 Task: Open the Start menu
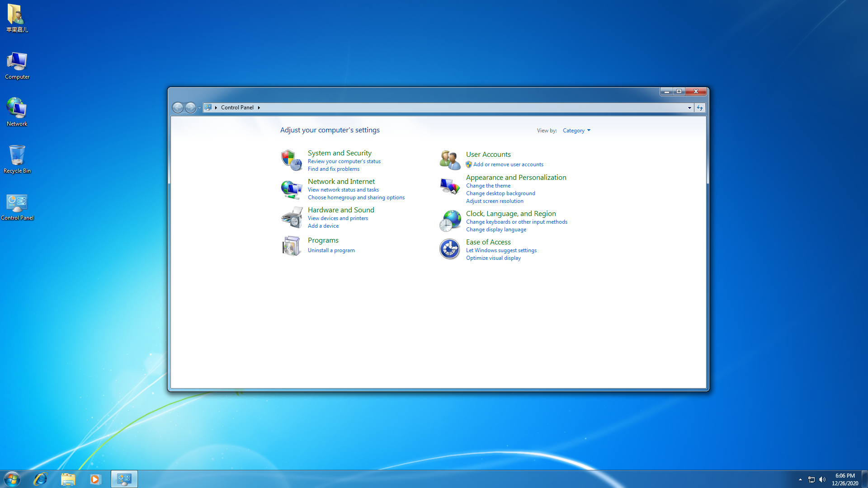point(11,479)
